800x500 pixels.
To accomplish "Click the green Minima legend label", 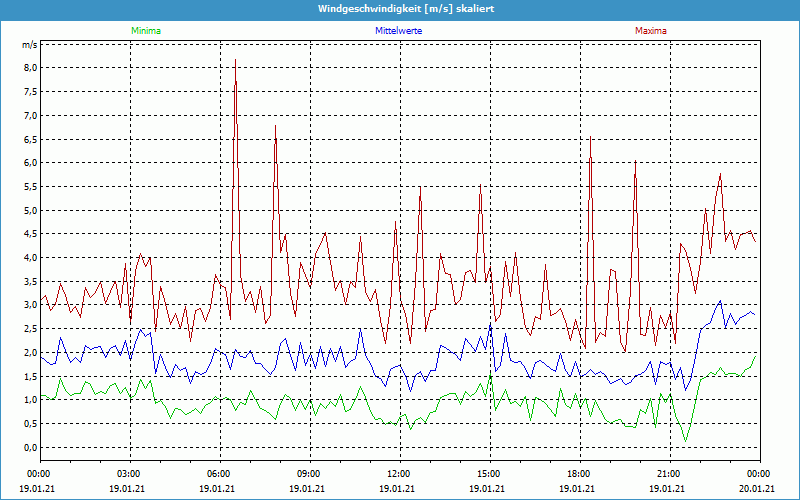I will [145, 31].
